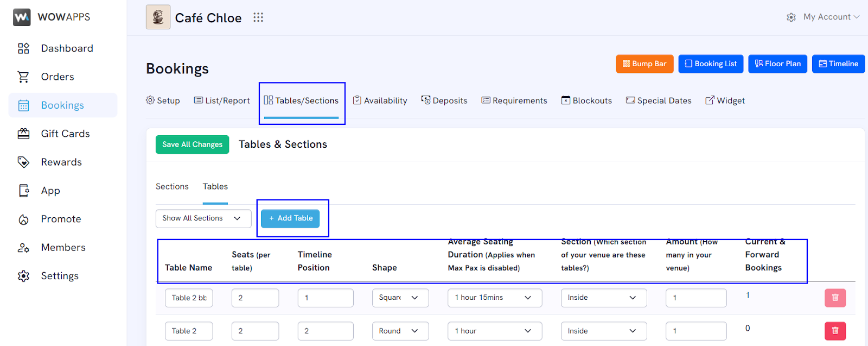Click the Members people icon
Image resolution: width=868 pixels, height=346 pixels.
[23, 248]
